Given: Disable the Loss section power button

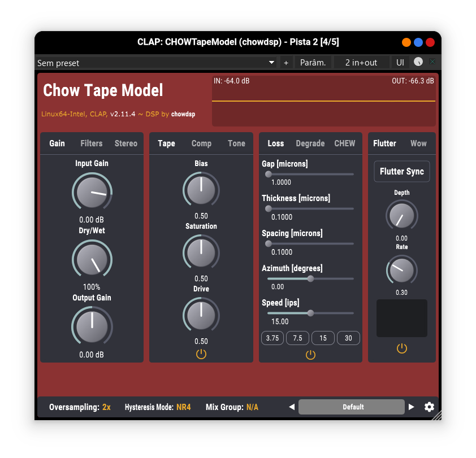Looking at the screenshot, I should [310, 354].
